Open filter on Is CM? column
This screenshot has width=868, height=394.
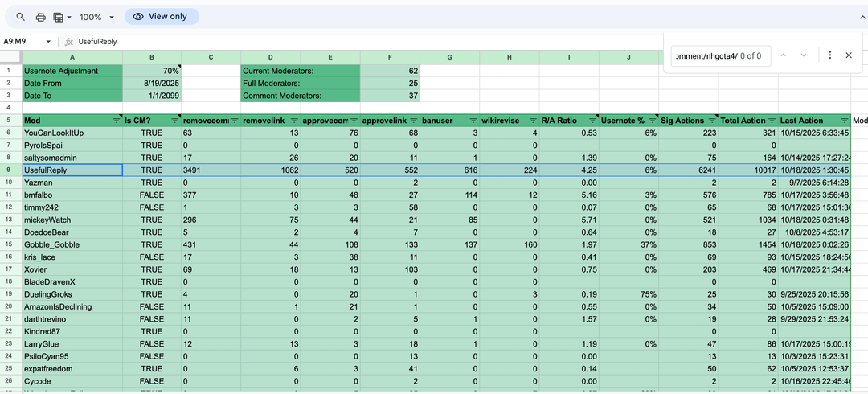point(174,121)
